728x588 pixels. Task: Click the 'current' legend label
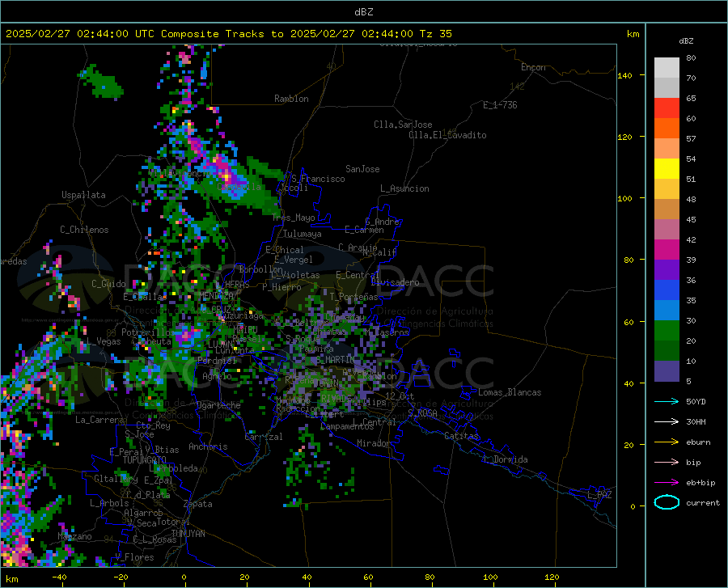tap(703, 502)
